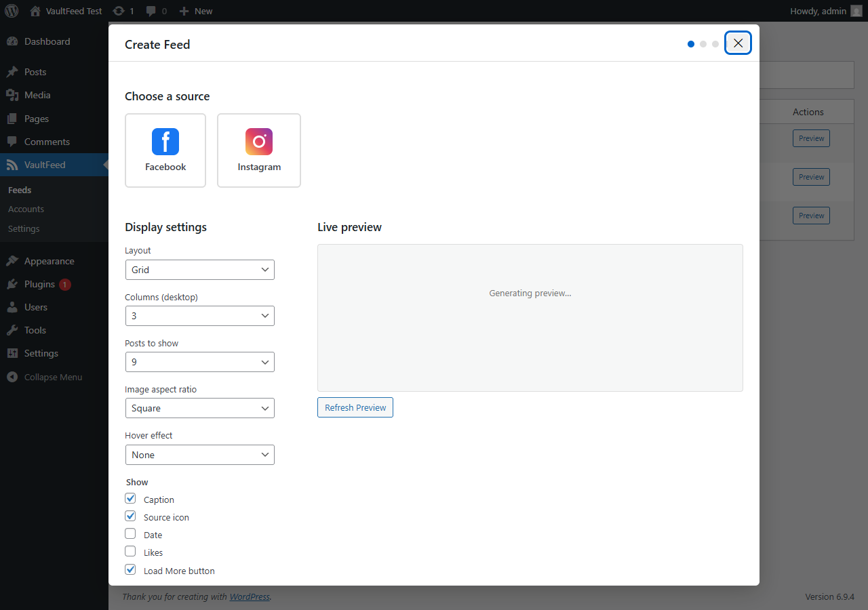Open the VaultFeed Test site home icon
868x610 pixels.
pos(35,11)
